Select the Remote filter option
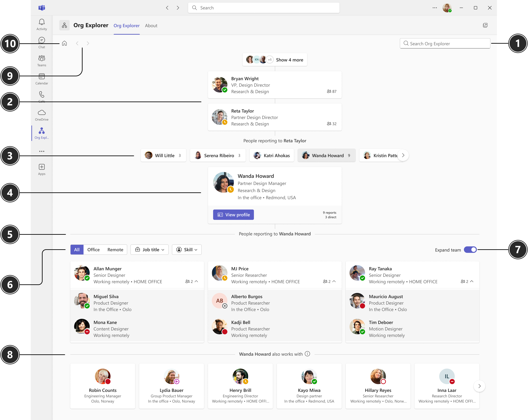 [115, 249]
